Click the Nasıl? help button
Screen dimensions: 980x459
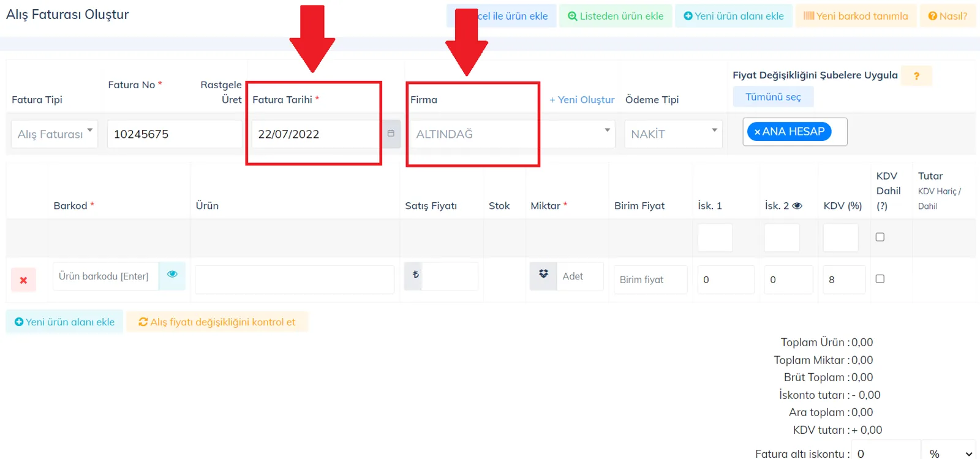click(x=948, y=16)
